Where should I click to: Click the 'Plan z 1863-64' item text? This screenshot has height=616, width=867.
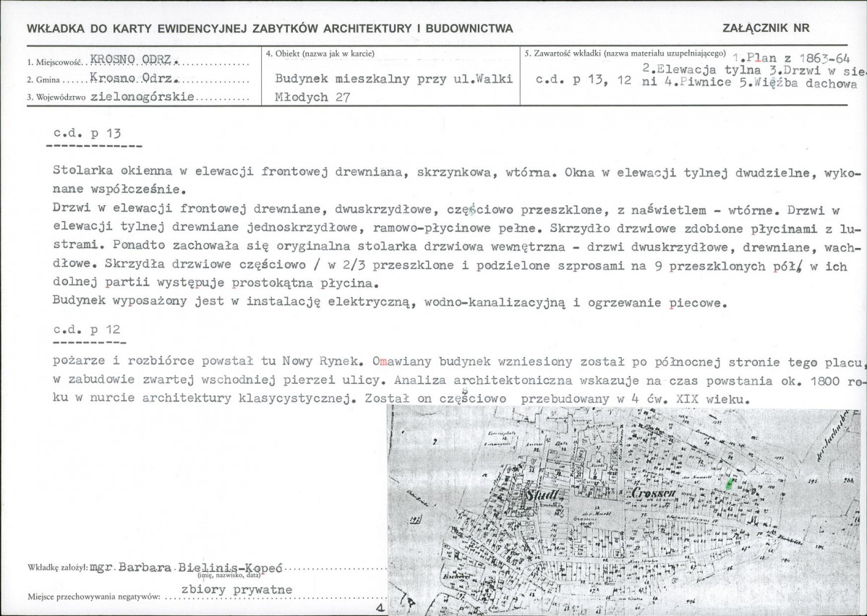tap(790, 58)
